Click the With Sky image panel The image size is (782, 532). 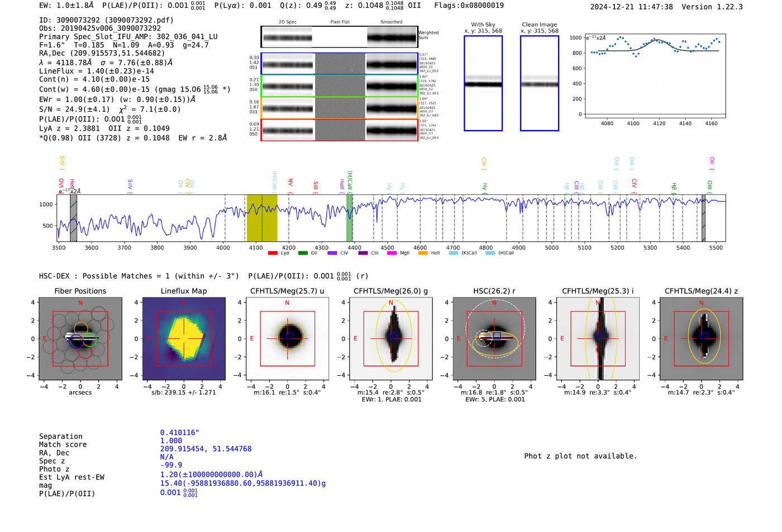(x=483, y=83)
